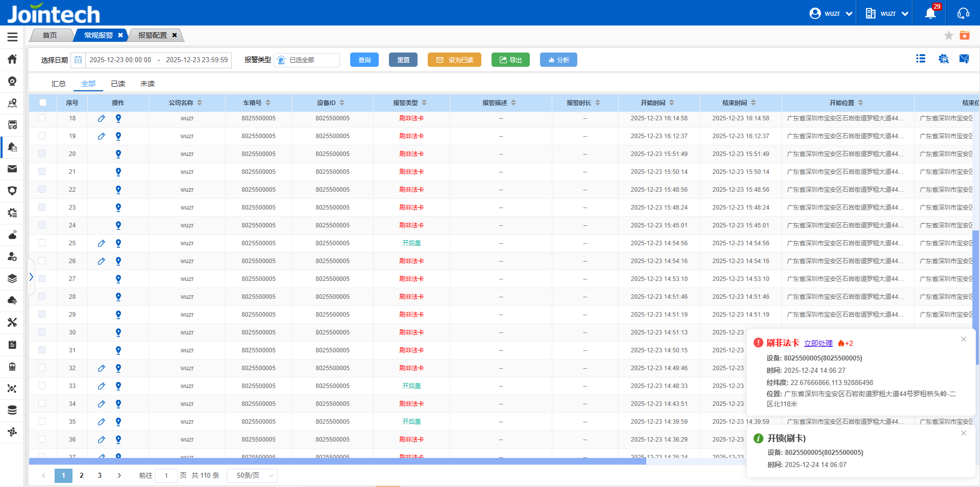The height and width of the screenshot is (487, 980).
Task: Click the calendar icon beside date range
Action: pos(78,60)
